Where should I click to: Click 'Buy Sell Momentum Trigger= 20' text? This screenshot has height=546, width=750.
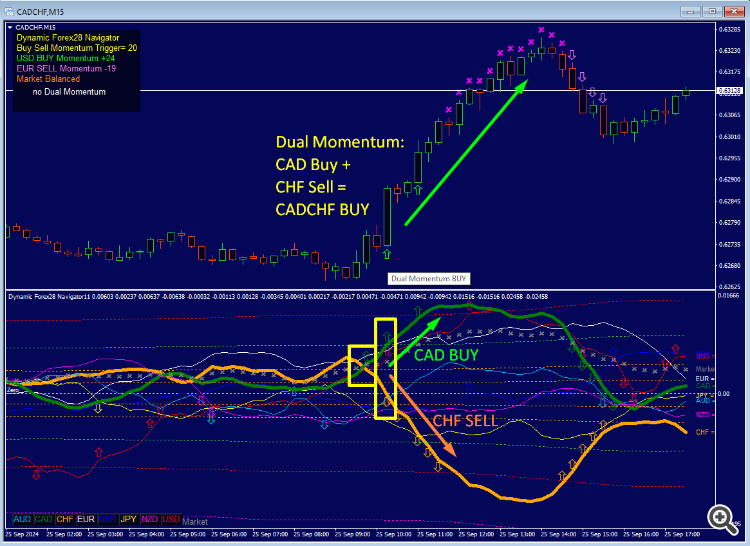[x=77, y=48]
